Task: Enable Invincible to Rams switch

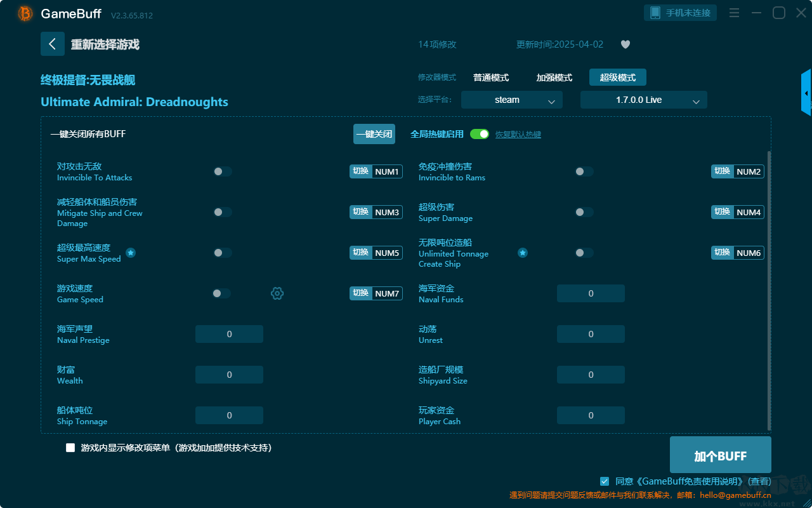Action: click(584, 171)
